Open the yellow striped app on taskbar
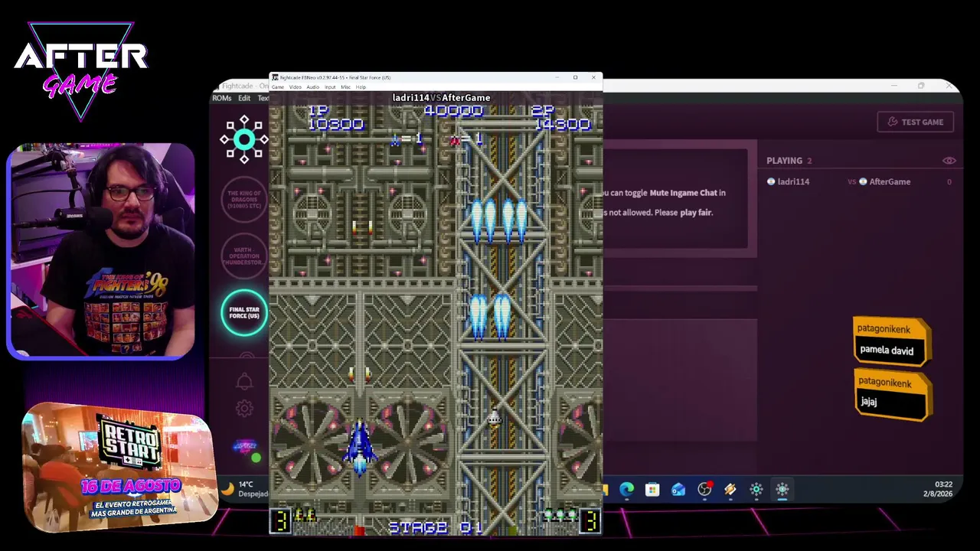980x551 pixels. pyautogui.click(x=730, y=490)
